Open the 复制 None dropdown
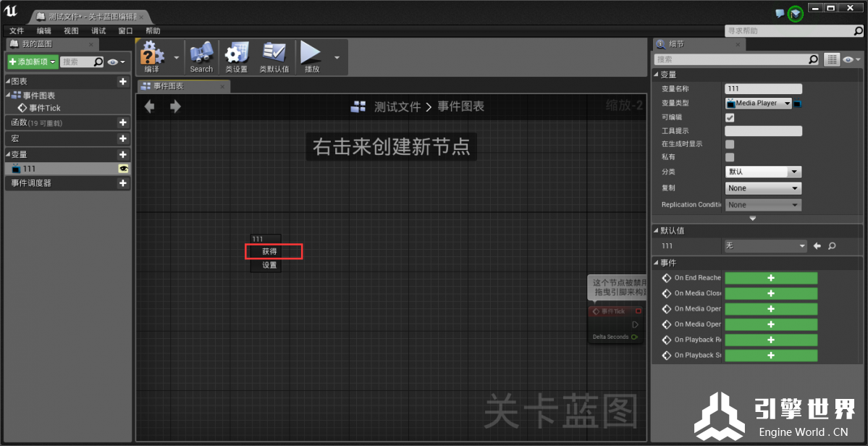 [x=763, y=188]
